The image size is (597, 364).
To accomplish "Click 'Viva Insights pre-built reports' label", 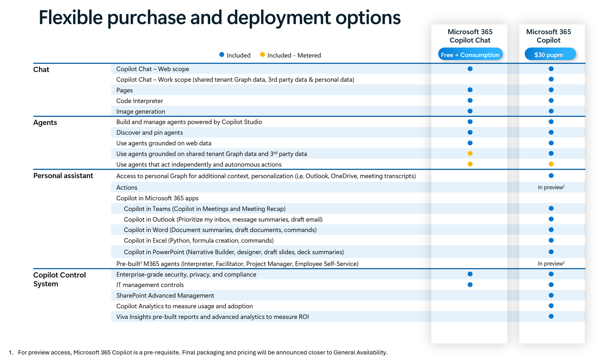I will tap(213, 317).
